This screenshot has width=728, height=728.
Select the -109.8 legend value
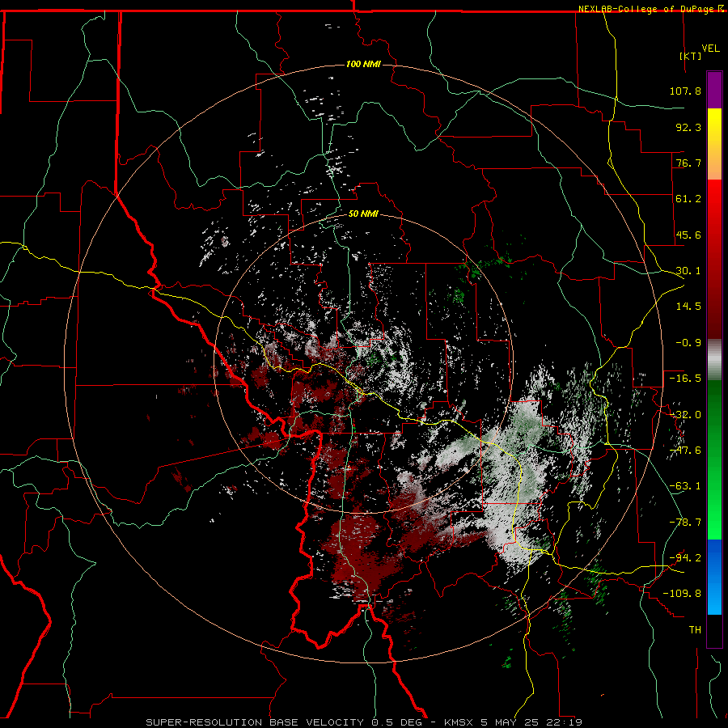(682, 594)
